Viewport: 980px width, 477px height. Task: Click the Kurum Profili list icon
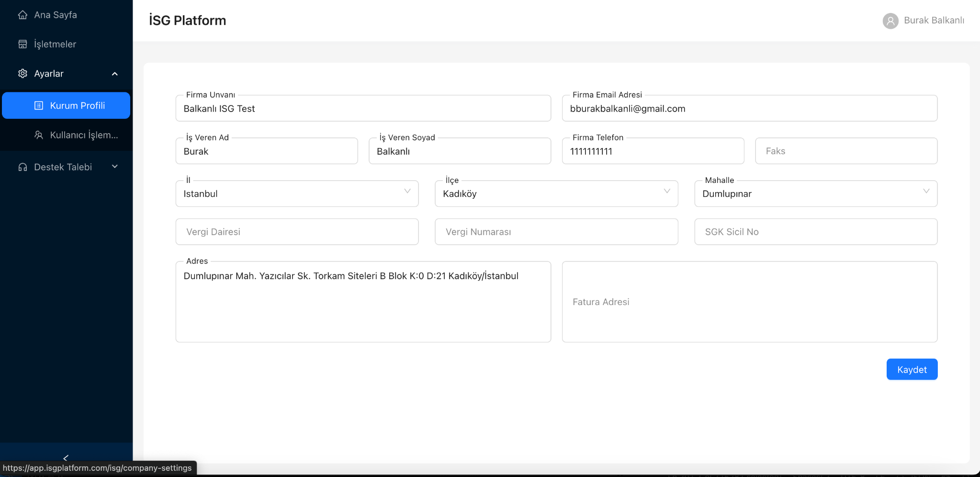[x=39, y=105]
